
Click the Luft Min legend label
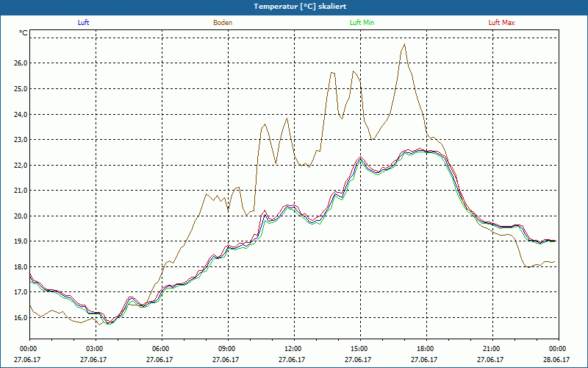[362, 23]
